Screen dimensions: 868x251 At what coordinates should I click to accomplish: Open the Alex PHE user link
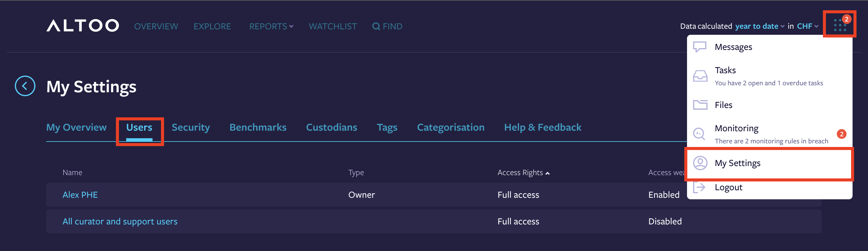(x=80, y=195)
